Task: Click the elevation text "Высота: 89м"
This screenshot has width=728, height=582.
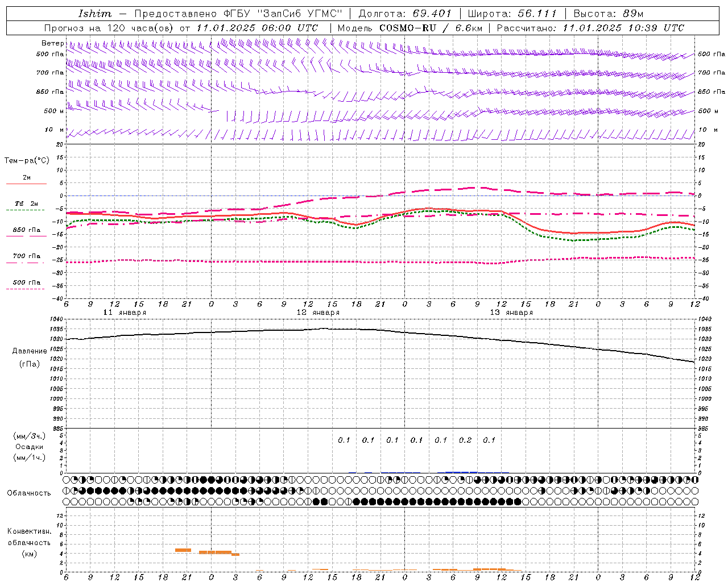Action: click(x=609, y=13)
